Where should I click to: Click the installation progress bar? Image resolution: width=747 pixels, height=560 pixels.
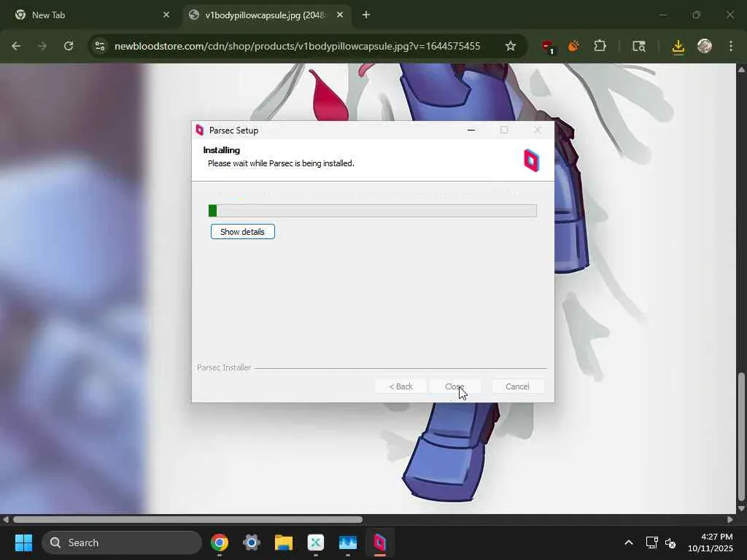[373, 211]
